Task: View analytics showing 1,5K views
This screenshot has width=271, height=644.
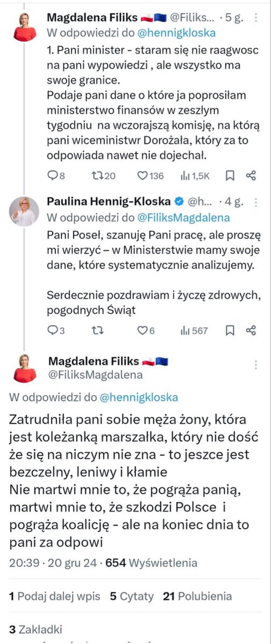Action: coord(185,176)
